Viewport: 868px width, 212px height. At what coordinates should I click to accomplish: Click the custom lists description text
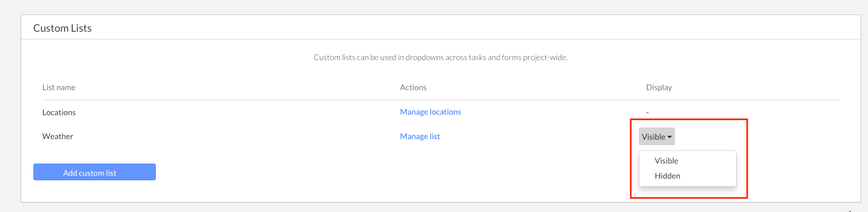[441, 57]
